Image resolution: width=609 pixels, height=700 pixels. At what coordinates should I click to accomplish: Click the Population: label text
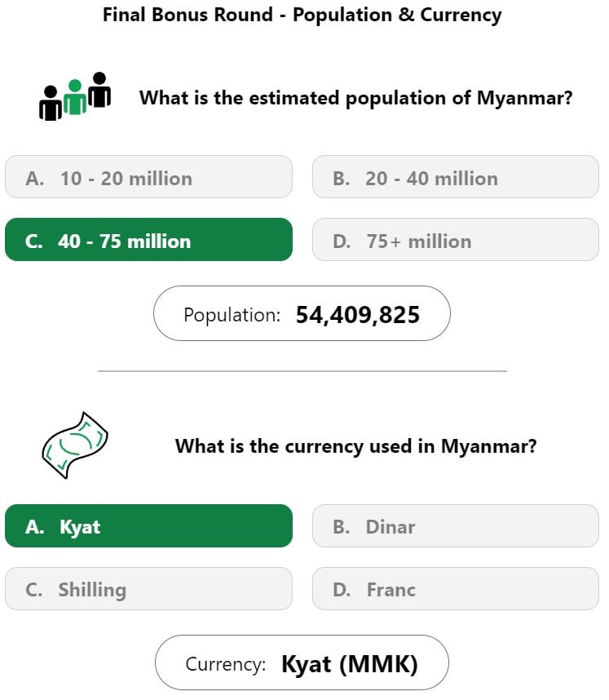[232, 315]
